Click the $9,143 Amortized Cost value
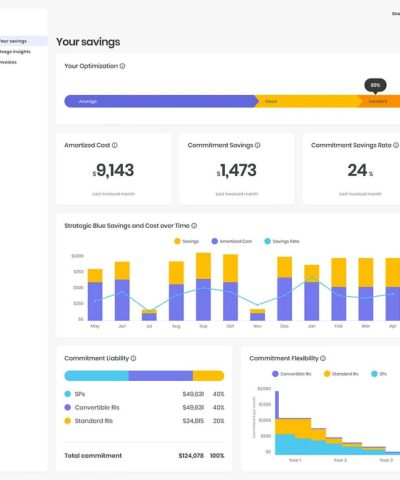This screenshot has height=480, width=400. [x=113, y=170]
